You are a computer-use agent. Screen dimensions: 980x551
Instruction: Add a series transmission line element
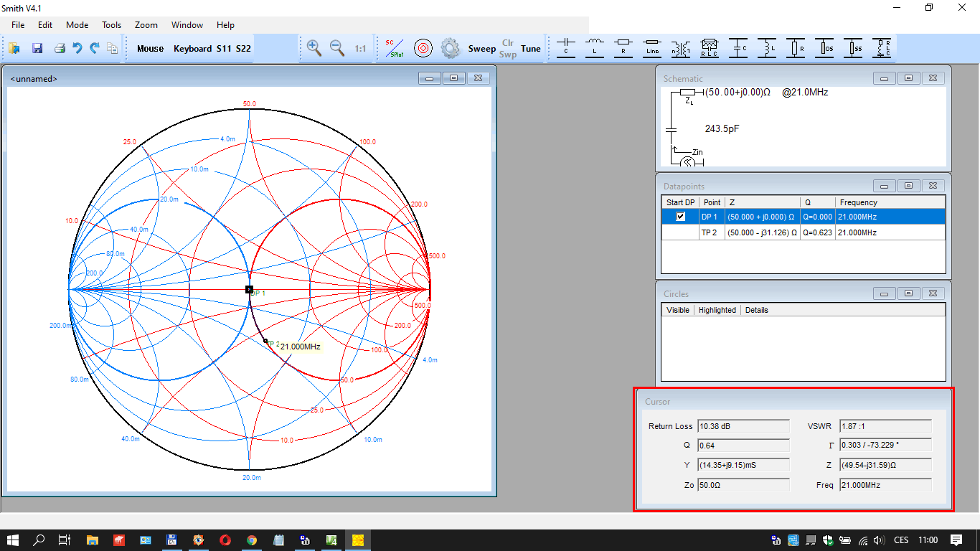click(652, 48)
